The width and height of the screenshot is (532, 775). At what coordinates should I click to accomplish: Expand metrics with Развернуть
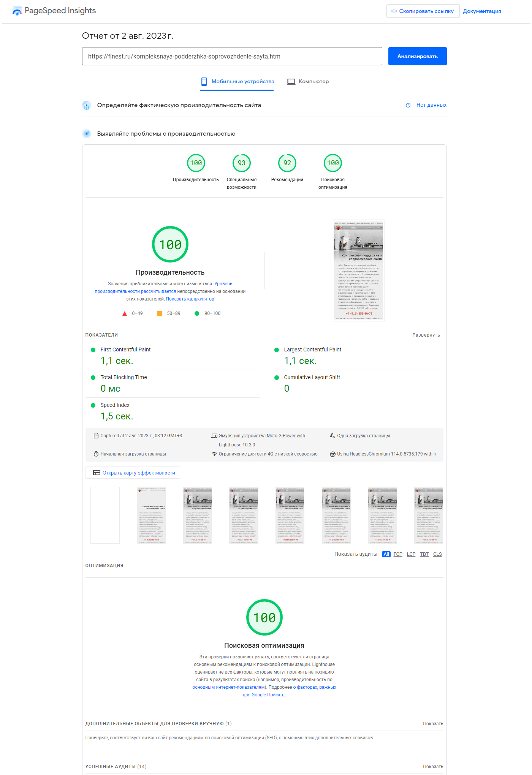click(426, 335)
